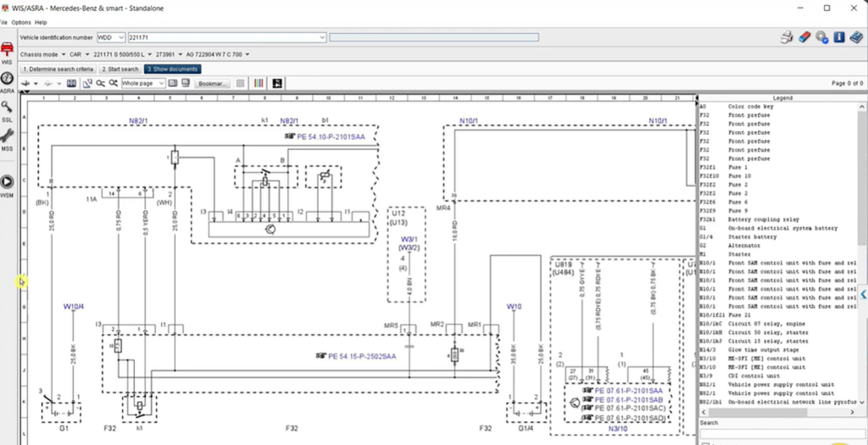Expand the AO 722904 W 7 C 700 dropdown
This screenshot has height=445, width=868.
coord(247,54)
